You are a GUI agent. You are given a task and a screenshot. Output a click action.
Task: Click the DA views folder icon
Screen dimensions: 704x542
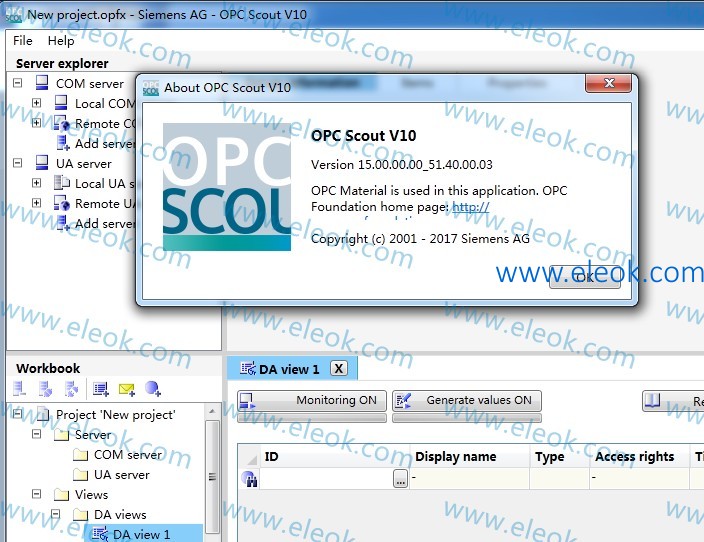click(x=80, y=515)
